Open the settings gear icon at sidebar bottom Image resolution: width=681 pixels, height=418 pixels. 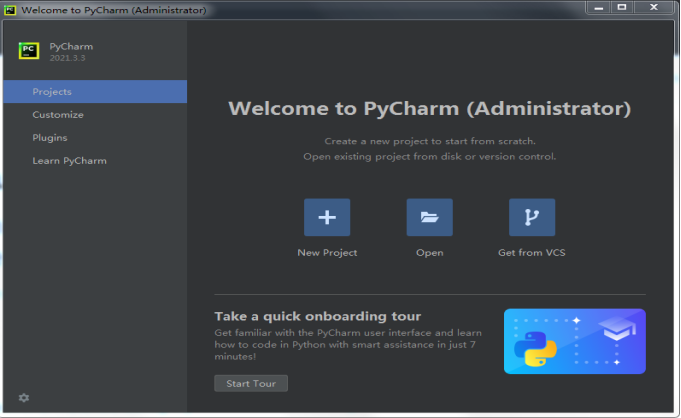coord(24,398)
